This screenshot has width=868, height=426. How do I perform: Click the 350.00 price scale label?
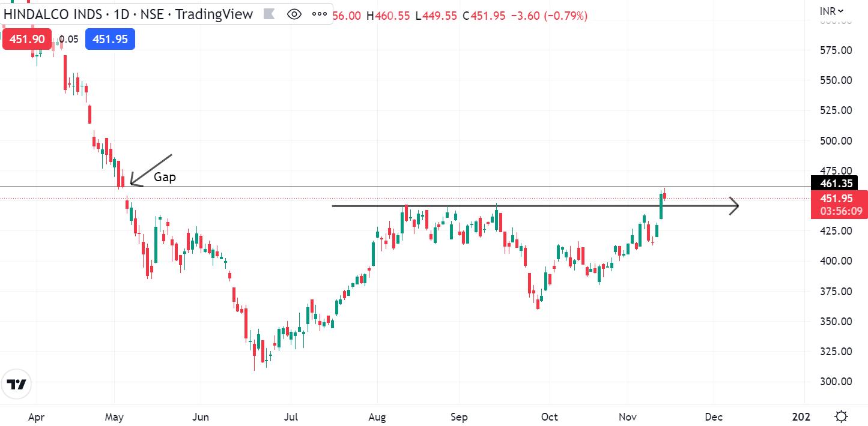(x=836, y=321)
